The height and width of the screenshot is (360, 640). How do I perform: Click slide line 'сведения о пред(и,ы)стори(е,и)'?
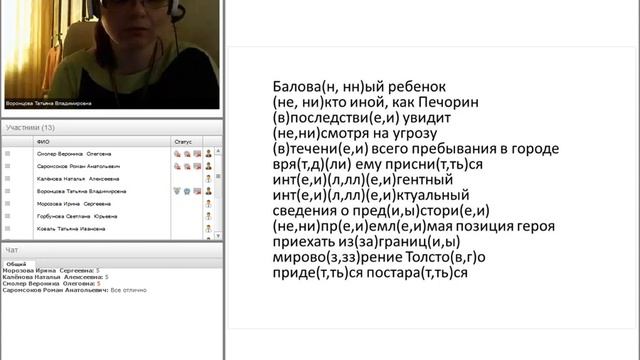tap(381, 211)
